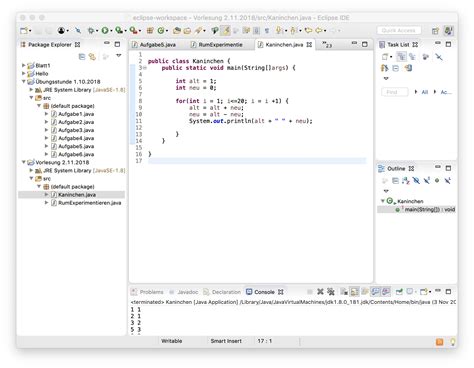
Task: Select main(String[]) method in Outline
Action: tap(430, 210)
